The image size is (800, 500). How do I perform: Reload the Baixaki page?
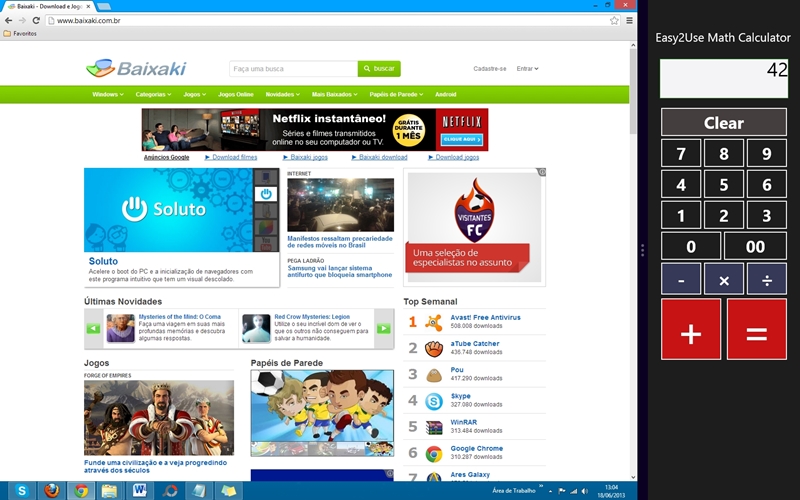tap(36, 20)
